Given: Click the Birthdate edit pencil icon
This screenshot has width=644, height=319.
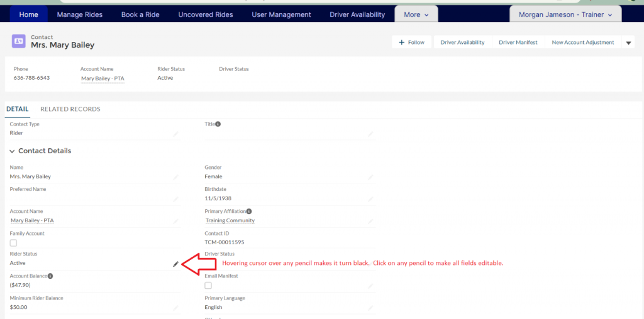Looking at the screenshot, I should click(371, 199).
